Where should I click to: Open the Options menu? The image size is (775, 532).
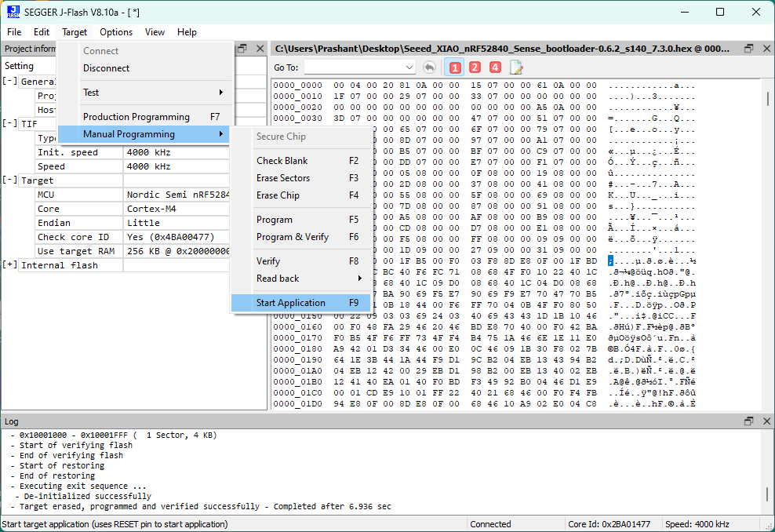[x=116, y=32]
